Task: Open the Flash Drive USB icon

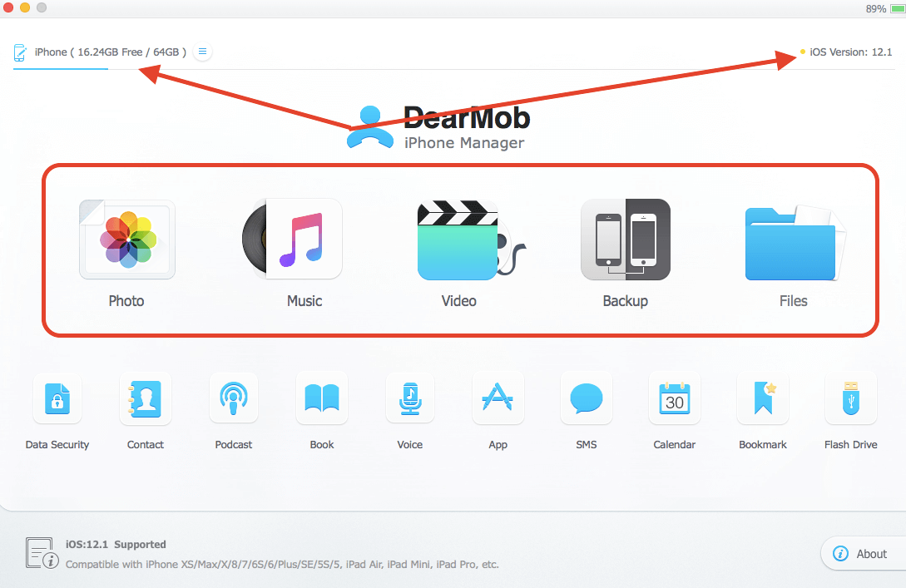Action: point(851,399)
